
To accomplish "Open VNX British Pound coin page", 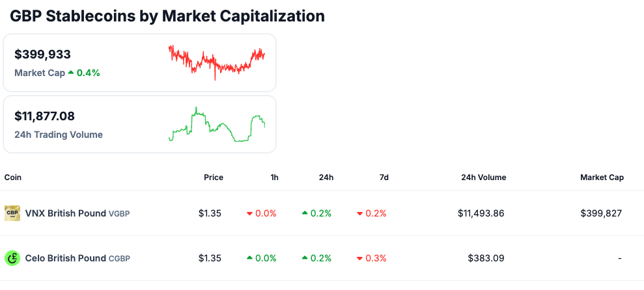I will pos(65,213).
